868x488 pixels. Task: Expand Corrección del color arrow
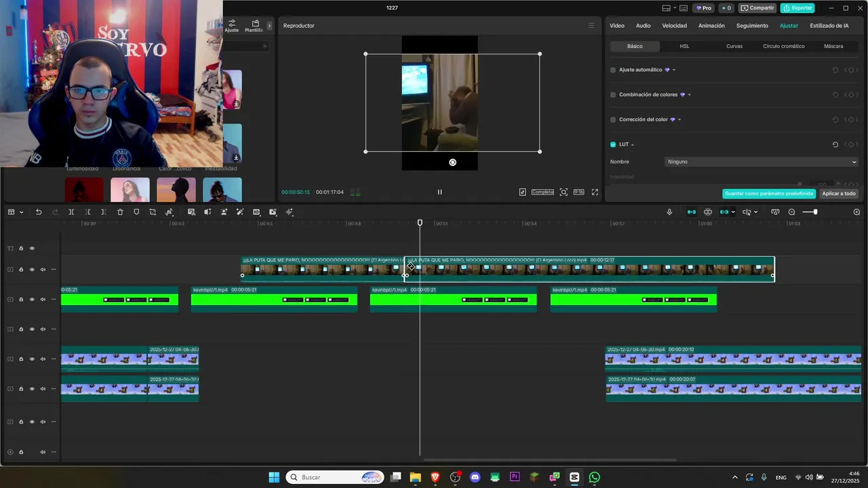(x=679, y=119)
